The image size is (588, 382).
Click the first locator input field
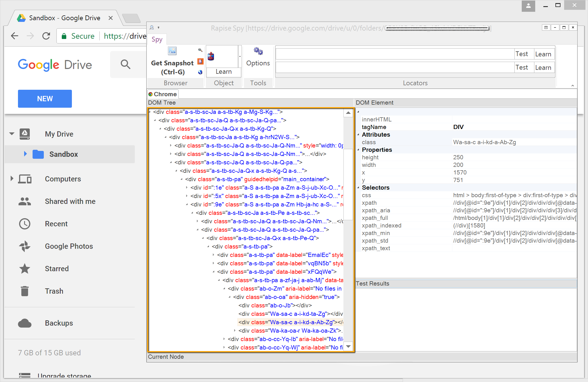[395, 54]
